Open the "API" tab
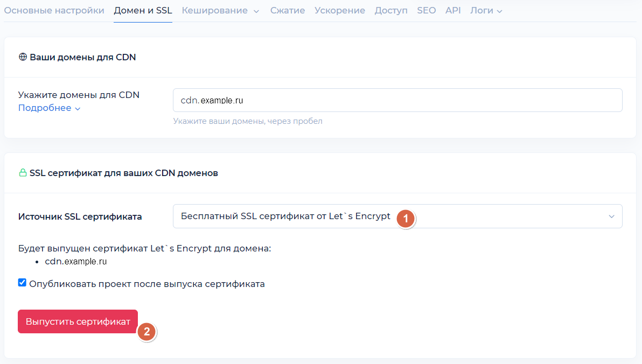Image resolution: width=642 pixels, height=364 pixels. point(453,10)
